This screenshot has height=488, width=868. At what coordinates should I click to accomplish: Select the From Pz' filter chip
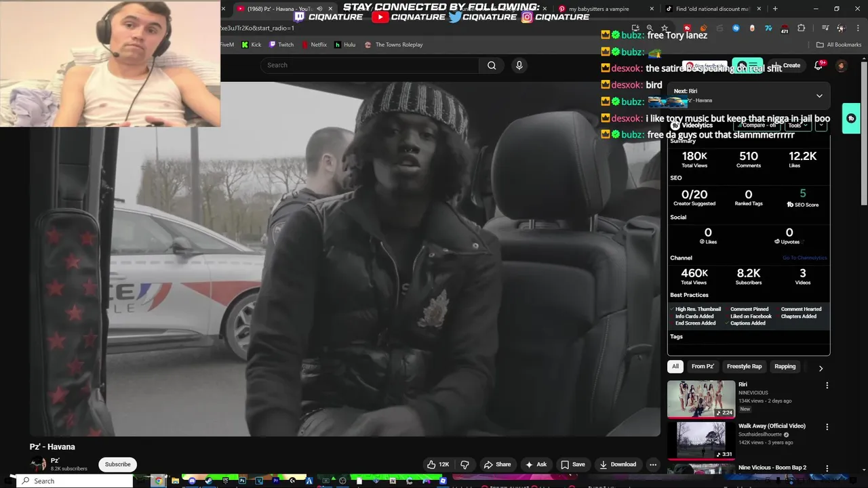click(x=703, y=367)
